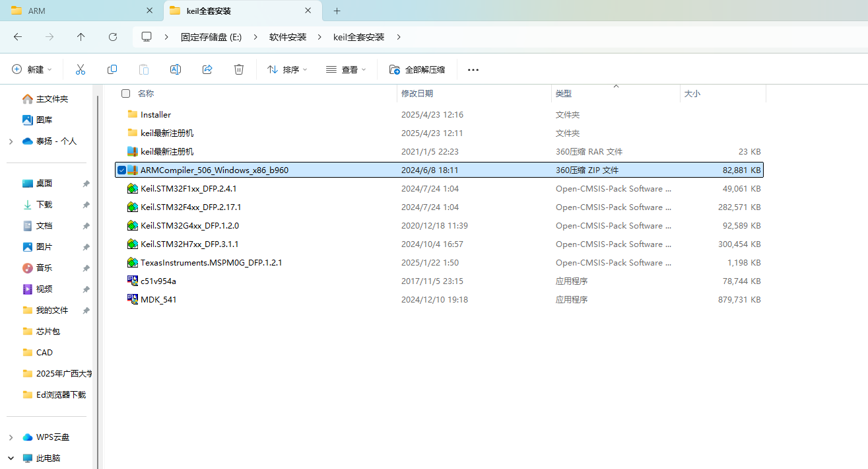The height and width of the screenshot is (469, 868).
Task: Open the three-dot more options menu
Action: pyautogui.click(x=473, y=69)
